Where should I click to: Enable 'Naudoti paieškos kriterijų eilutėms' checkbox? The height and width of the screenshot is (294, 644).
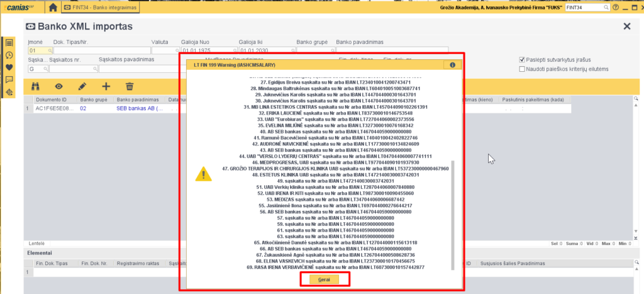click(522, 69)
